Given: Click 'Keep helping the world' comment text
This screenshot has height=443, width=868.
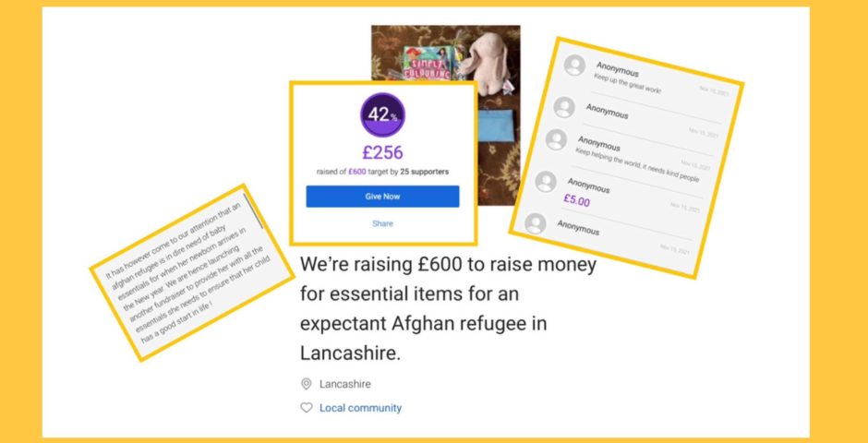Looking at the screenshot, I should pos(636,165).
